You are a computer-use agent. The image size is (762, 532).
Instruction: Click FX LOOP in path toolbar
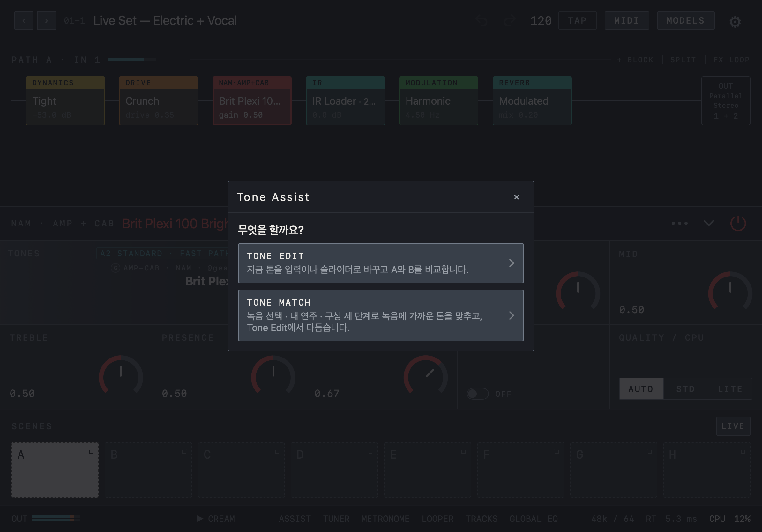pyautogui.click(x=731, y=60)
